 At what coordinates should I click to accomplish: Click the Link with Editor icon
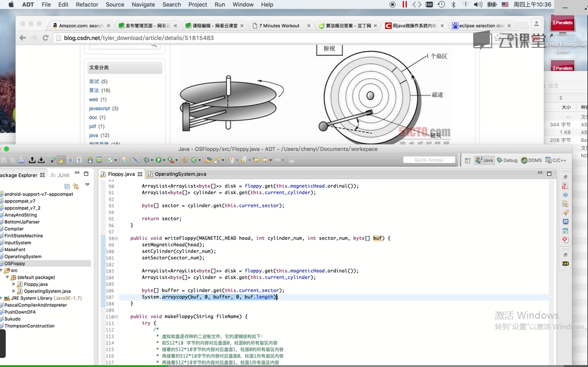tap(76, 186)
